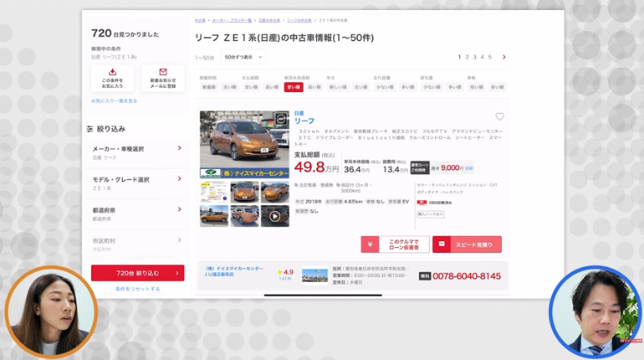
Task: Click the next page arrow in pagination
Action: 503,57
